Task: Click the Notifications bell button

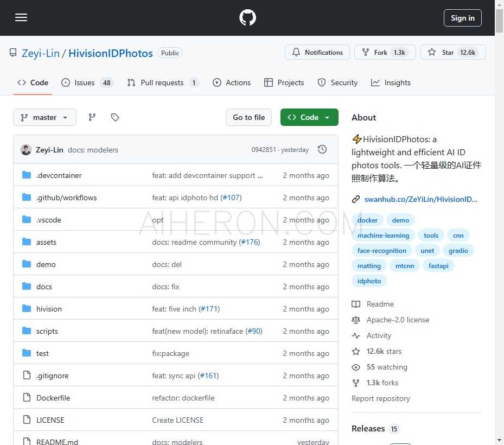Action: pos(317,53)
